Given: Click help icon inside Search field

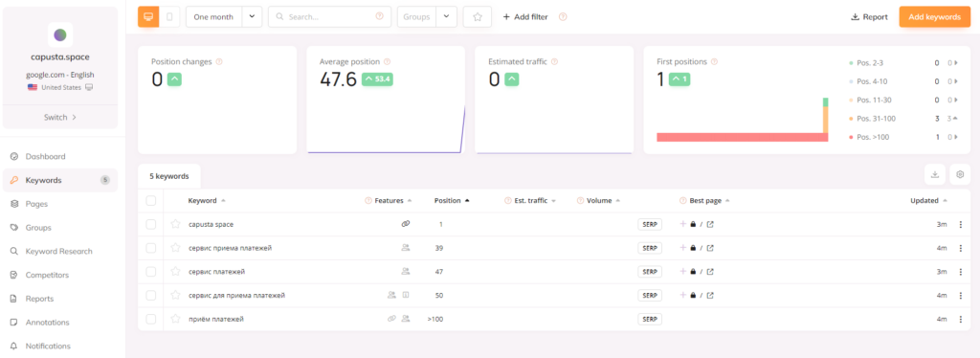Looking at the screenshot, I should point(379,16).
